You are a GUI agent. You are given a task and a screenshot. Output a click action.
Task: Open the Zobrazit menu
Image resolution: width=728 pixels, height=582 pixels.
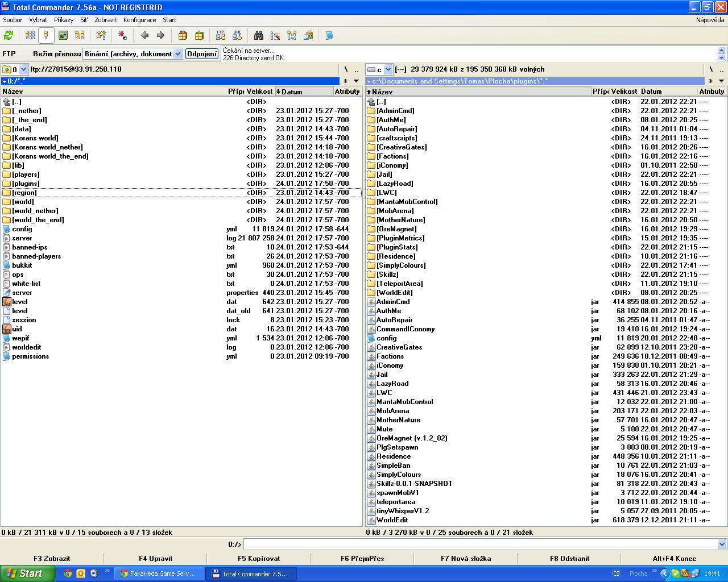coord(105,20)
